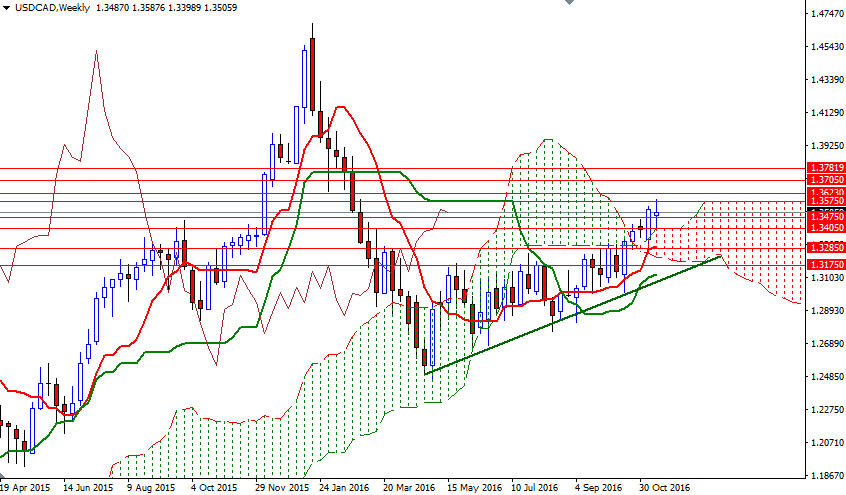This screenshot has width=846, height=495.
Task: Click the 19 Apr 2015 date label
Action: [x=25, y=487]
